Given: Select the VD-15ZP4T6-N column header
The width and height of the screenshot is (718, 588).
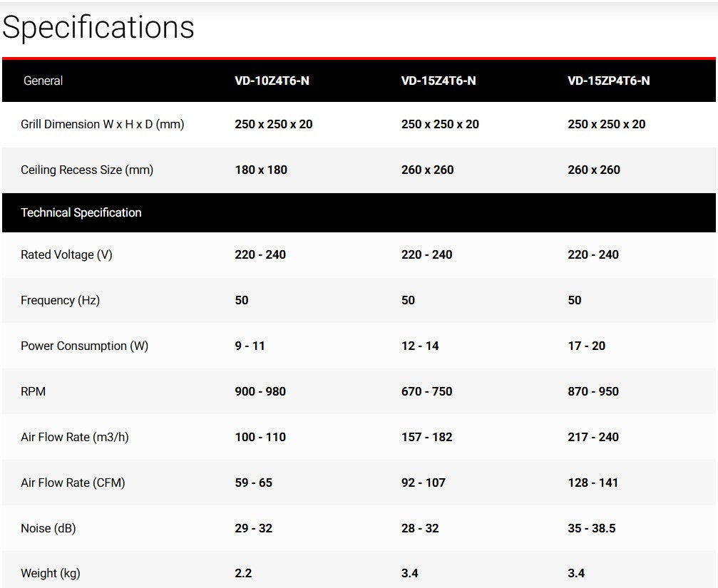Looking at the screenshot, I should (608, 81).
